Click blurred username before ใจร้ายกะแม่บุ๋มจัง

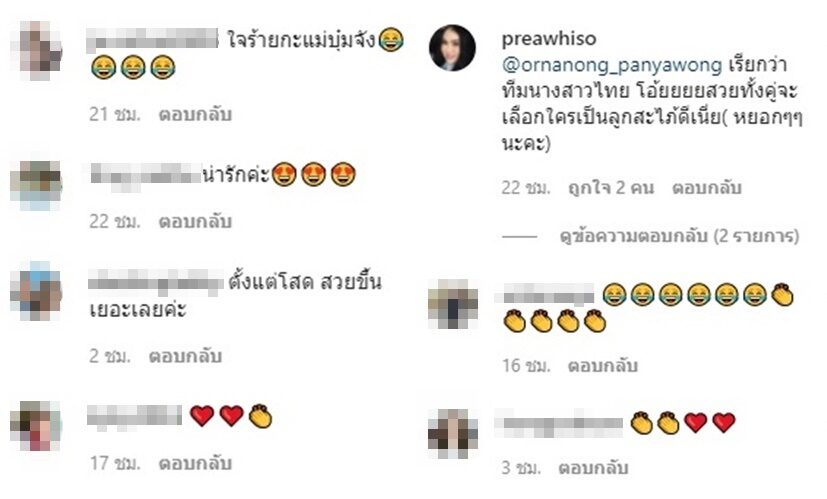[x=152, y=40]
